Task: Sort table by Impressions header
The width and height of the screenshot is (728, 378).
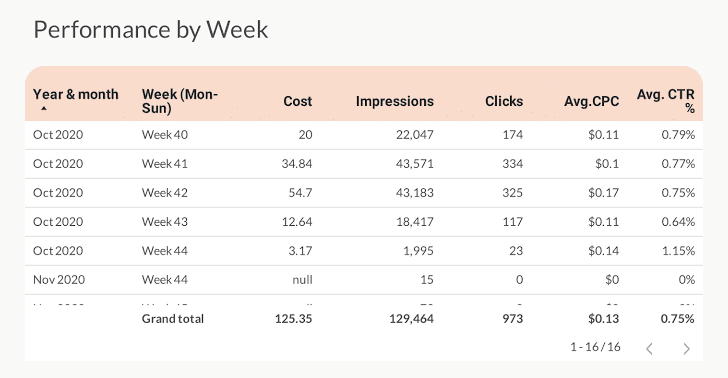Action: (395, 101)
